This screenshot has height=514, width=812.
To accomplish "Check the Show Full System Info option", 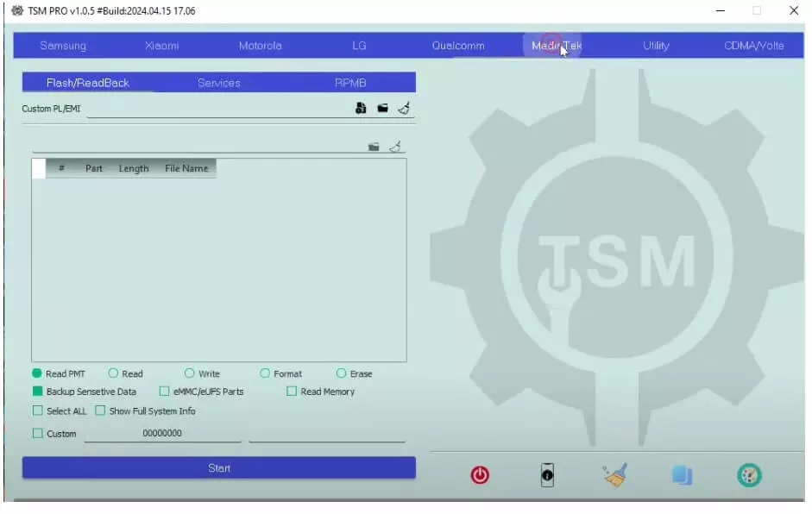I will [99, 411].
